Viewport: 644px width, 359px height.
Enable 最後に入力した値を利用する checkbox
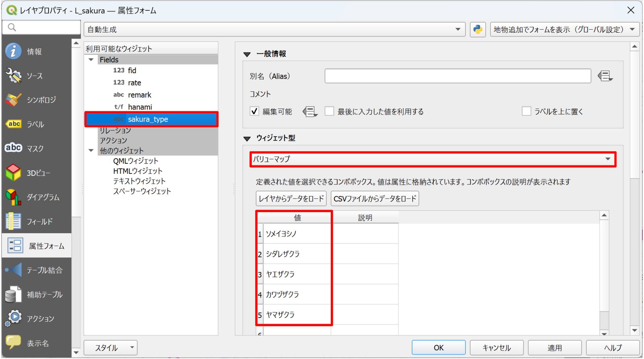(x=329, y=111)
